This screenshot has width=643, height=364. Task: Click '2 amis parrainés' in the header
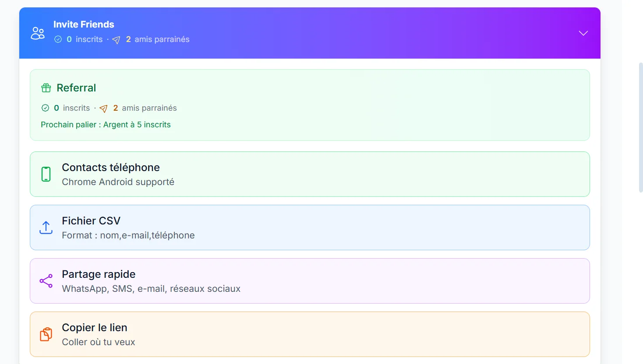point(158,39)
